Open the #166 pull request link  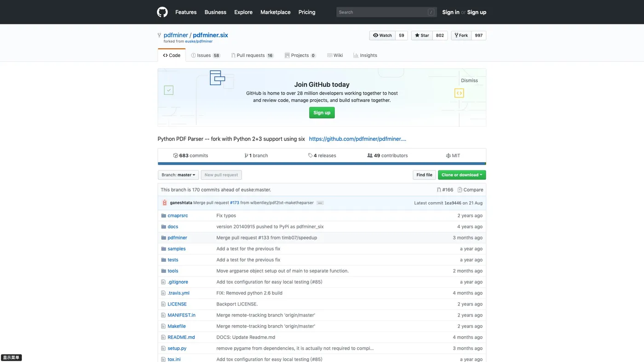coord(445,190)
